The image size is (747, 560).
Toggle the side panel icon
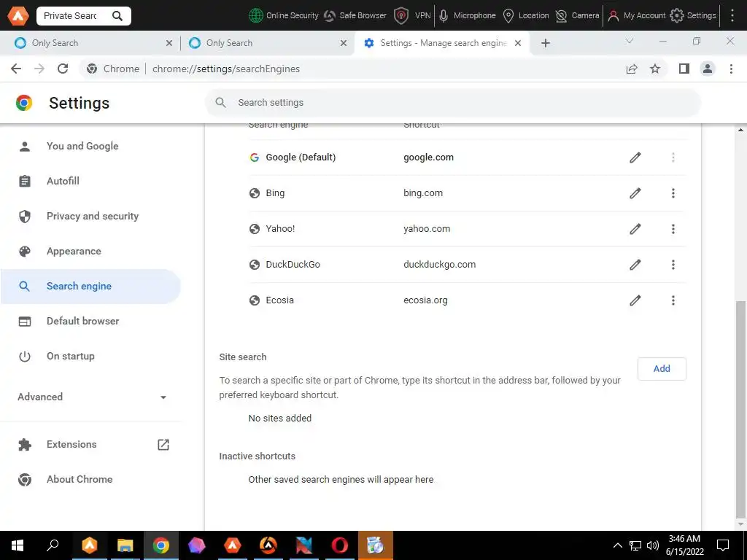(x=684, y=69)
